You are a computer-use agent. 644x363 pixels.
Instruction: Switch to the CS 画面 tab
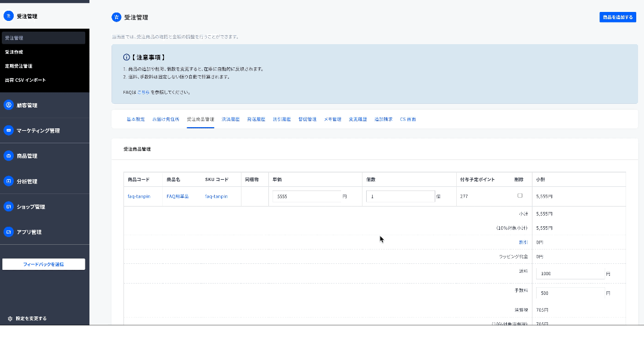click(408, 119)
